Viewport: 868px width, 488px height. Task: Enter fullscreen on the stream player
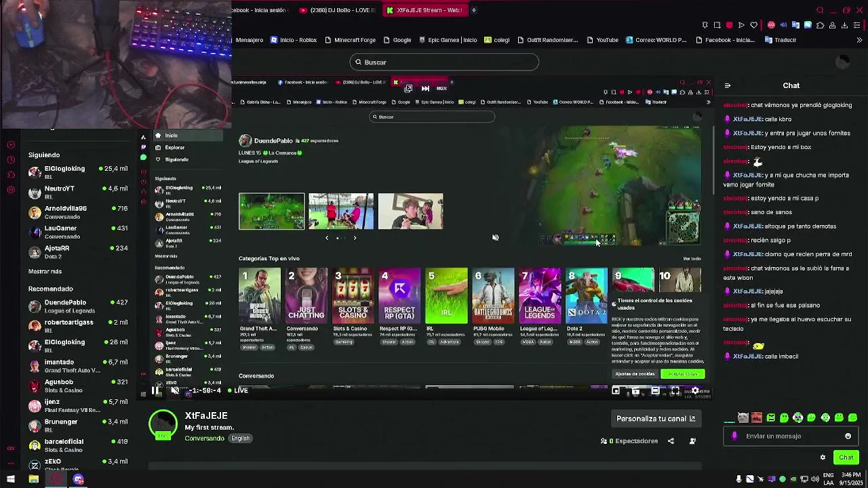(675, 391)
